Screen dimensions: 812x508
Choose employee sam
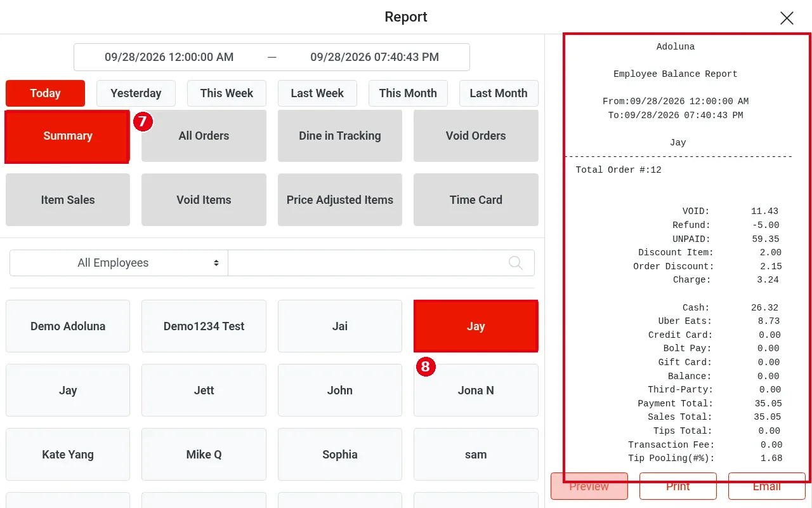[476, 455]
